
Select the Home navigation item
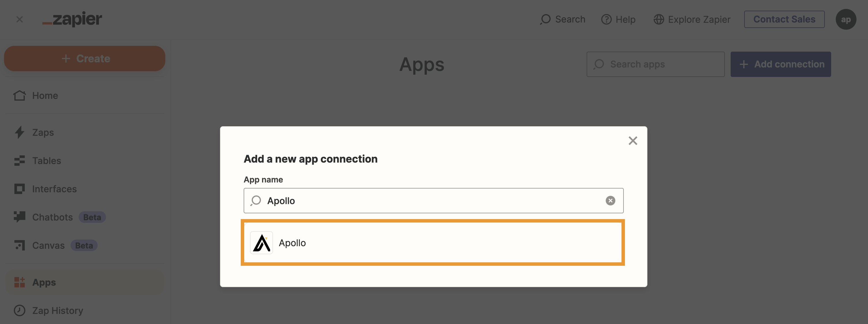(x=45, y=95)
